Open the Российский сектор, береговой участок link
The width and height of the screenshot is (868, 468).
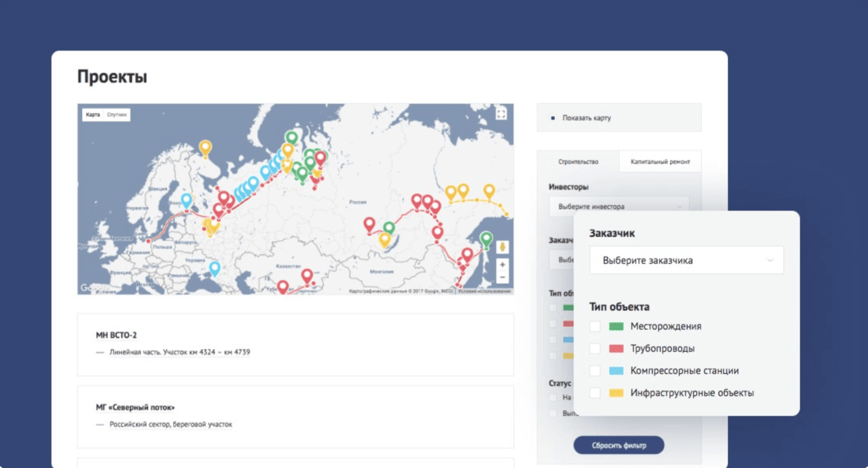point(170,425)
